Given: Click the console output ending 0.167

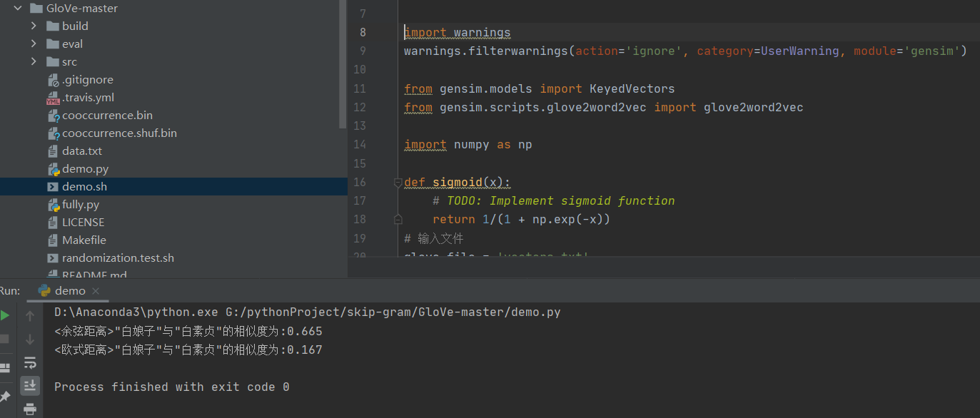Looking at the screenshot, I should click(x=188, y=350).
